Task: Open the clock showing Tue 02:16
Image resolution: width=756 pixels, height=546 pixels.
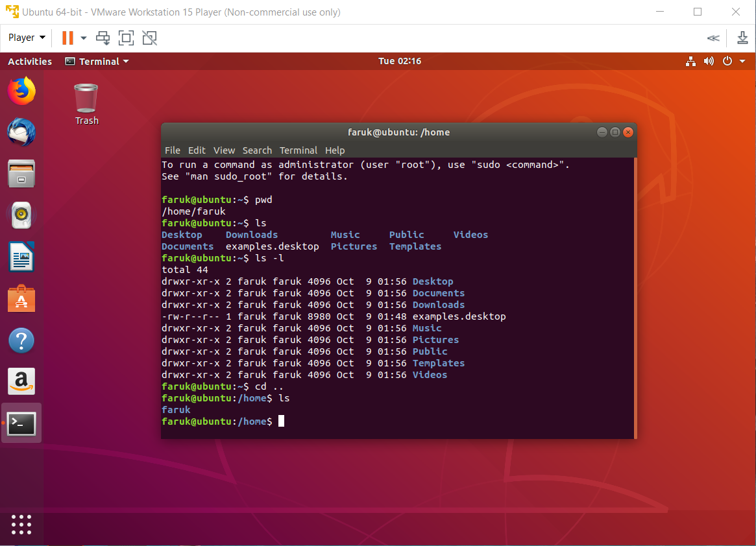Action: coord(400,61)
